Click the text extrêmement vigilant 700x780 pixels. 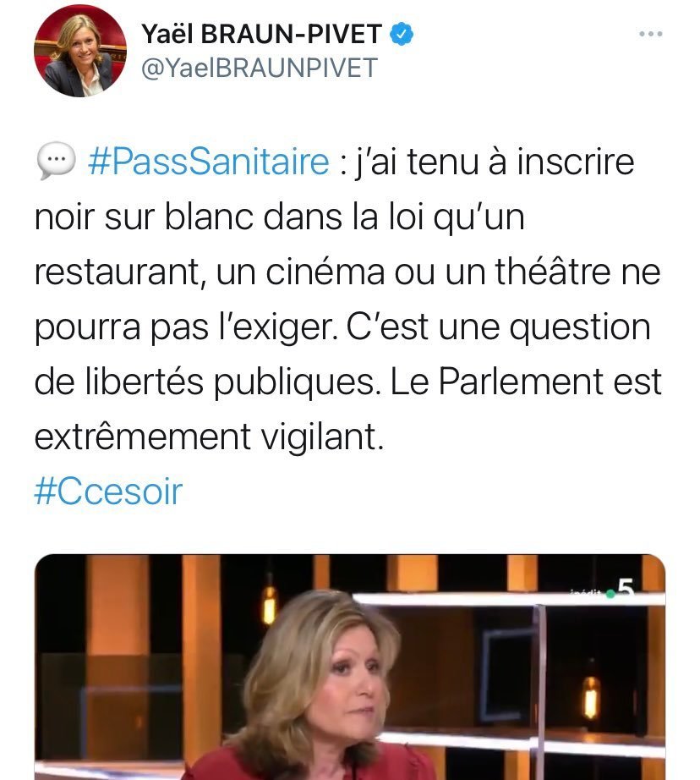210,437
